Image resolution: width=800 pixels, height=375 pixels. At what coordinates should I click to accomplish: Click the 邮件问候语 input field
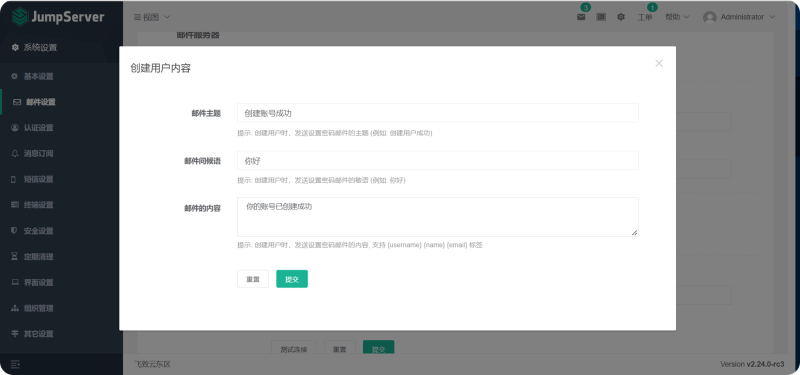438,160
